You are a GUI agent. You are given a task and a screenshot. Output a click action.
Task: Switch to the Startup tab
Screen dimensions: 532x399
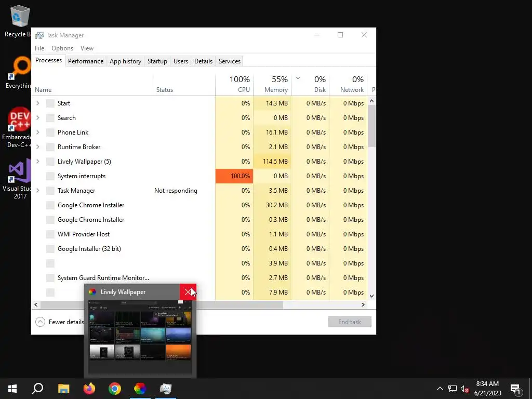click(157, 61)
